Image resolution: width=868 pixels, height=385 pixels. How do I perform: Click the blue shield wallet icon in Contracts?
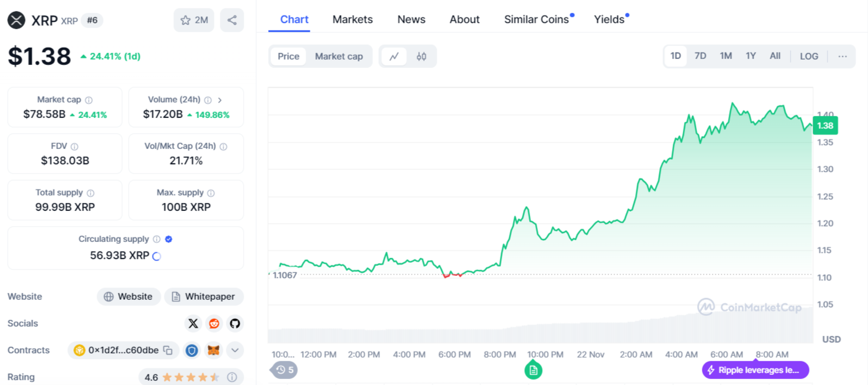191,350
